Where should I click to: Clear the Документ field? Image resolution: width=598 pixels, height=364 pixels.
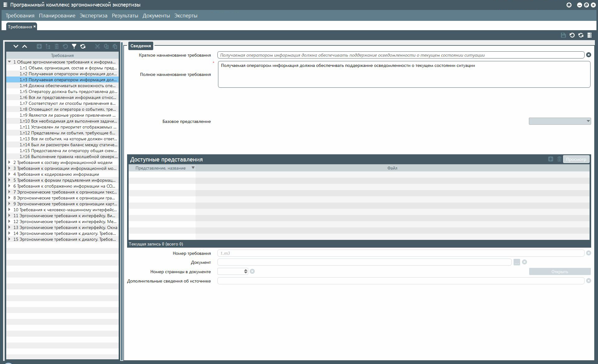[x=524, y=262]
